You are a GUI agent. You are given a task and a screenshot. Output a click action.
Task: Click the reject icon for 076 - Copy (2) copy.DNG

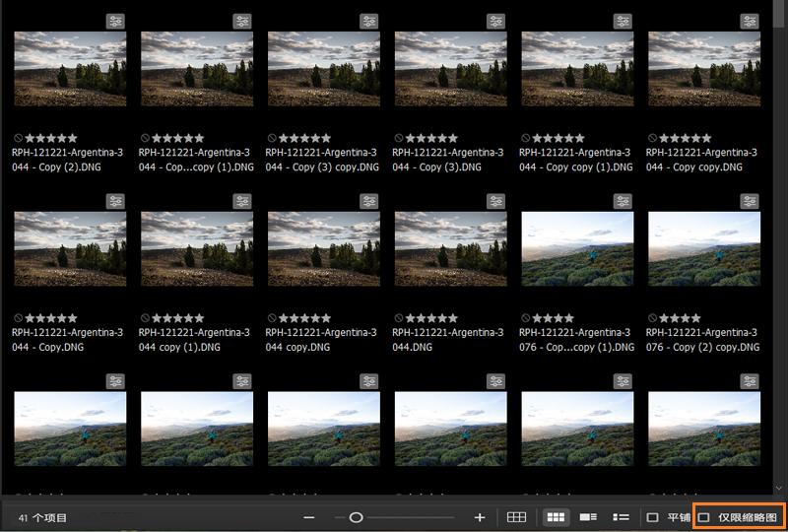652,318
